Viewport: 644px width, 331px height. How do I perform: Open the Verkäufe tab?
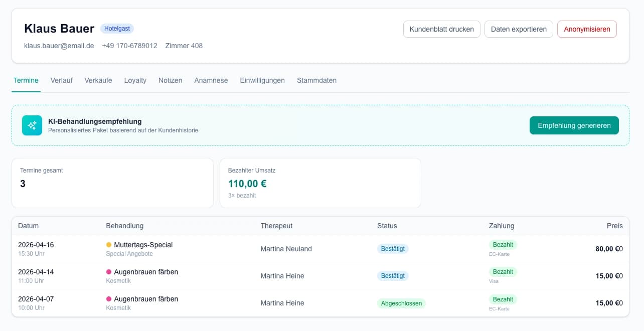(x=98, y=80)
